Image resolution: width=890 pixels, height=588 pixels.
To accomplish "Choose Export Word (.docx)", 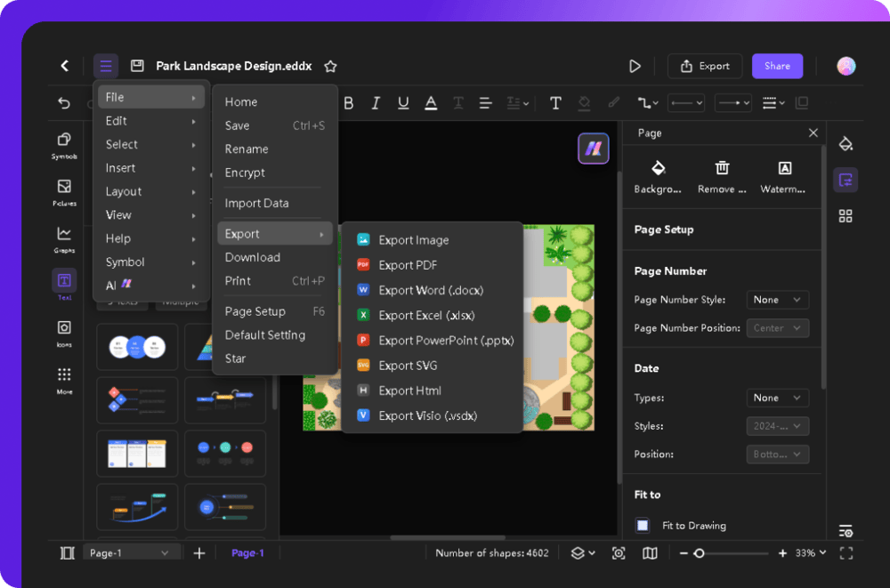I will (432, 290).
